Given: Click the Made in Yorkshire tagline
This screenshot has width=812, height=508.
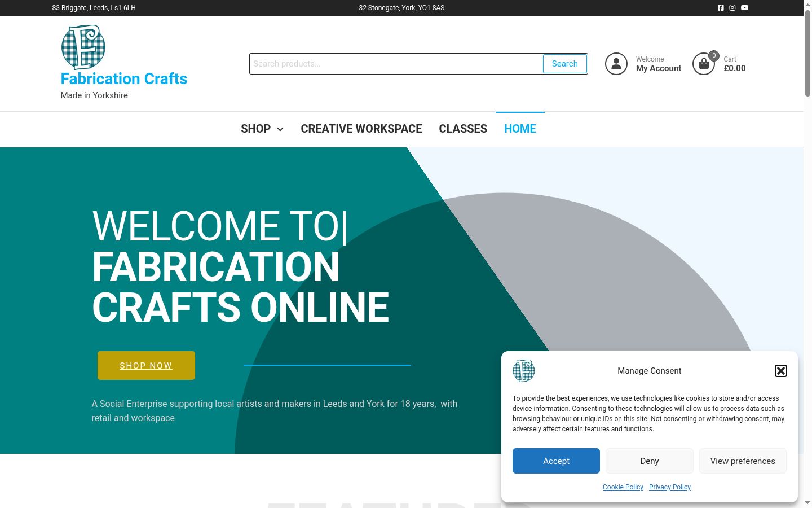Looking at the screenshot, I should (94, 95).
